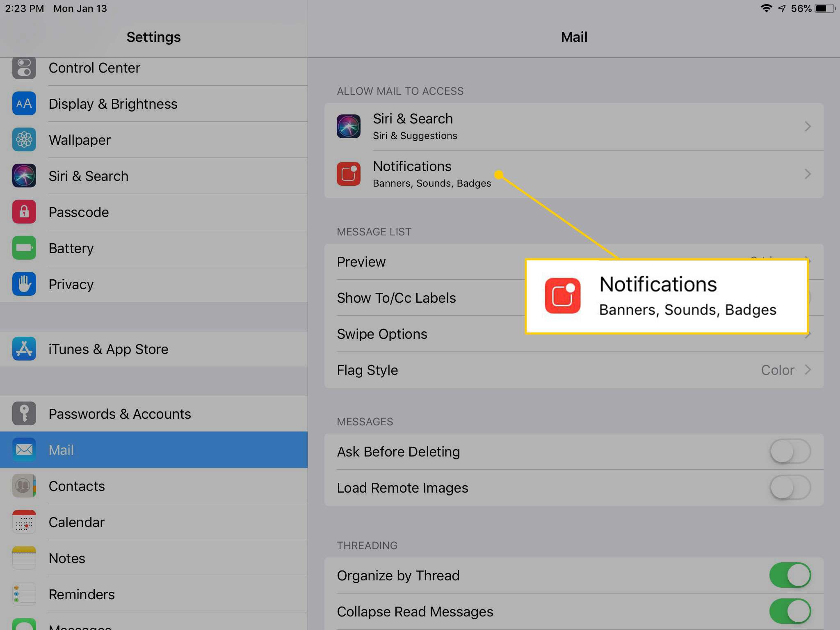
Task: Open Privacy settings
Action: pyautogui.click(x=154, y=284)
